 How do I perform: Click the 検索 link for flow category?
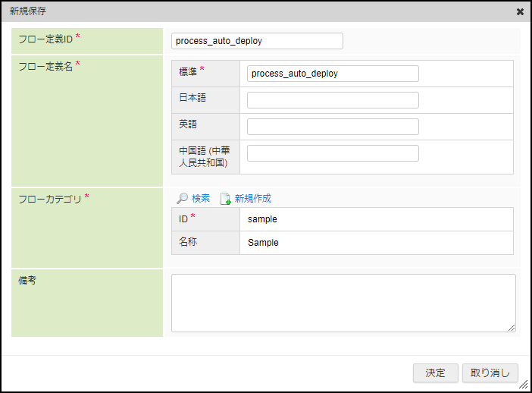201,199
